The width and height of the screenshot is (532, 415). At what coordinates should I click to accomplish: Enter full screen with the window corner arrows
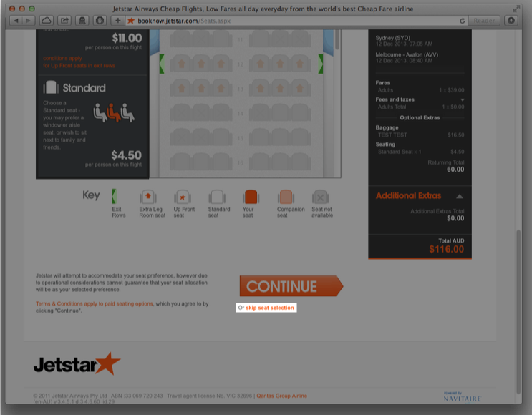(x=516, y=9)
